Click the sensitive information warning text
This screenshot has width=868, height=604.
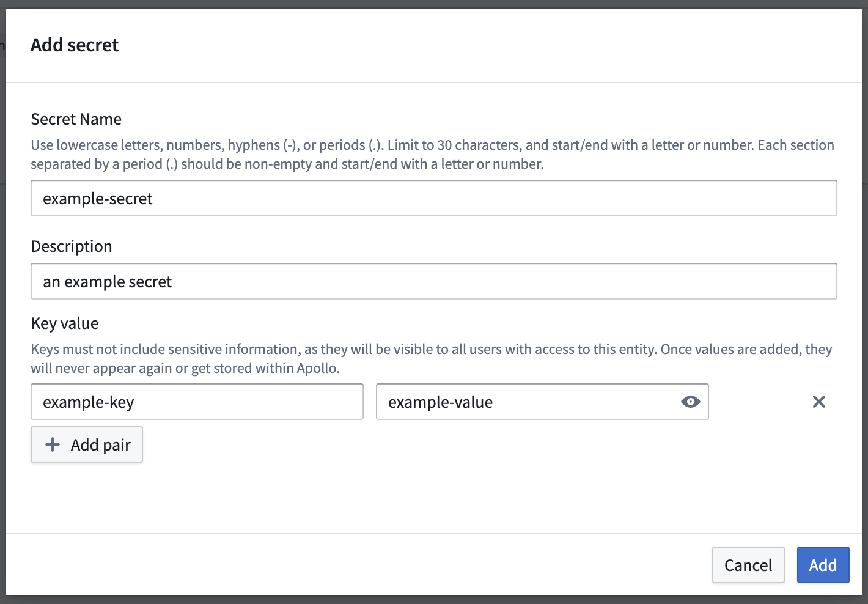pyautogui.click(x=432, y=358)
